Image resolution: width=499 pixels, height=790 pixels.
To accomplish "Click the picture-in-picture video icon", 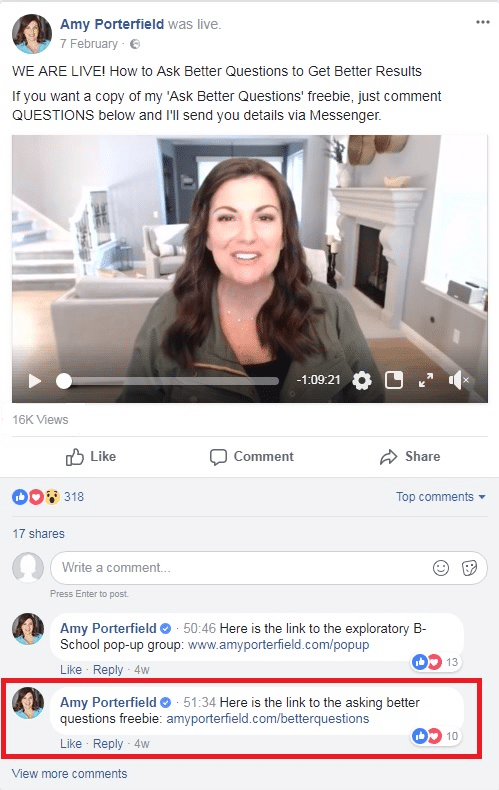I will (x=394, y=380).
